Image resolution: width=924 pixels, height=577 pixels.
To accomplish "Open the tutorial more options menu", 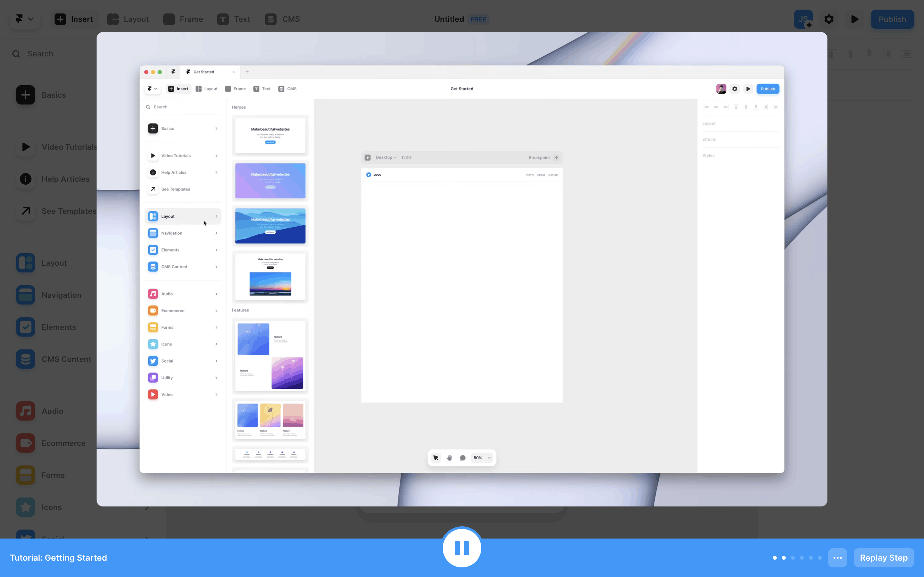I will [x=837, y=557].
